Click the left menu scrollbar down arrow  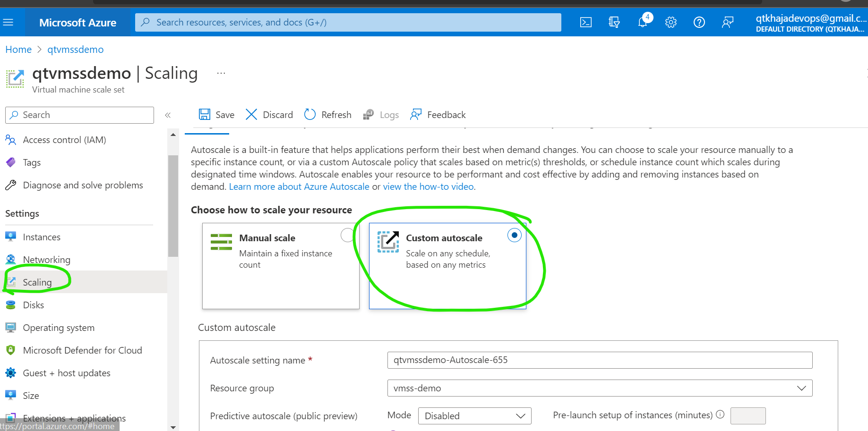point(173,427)
